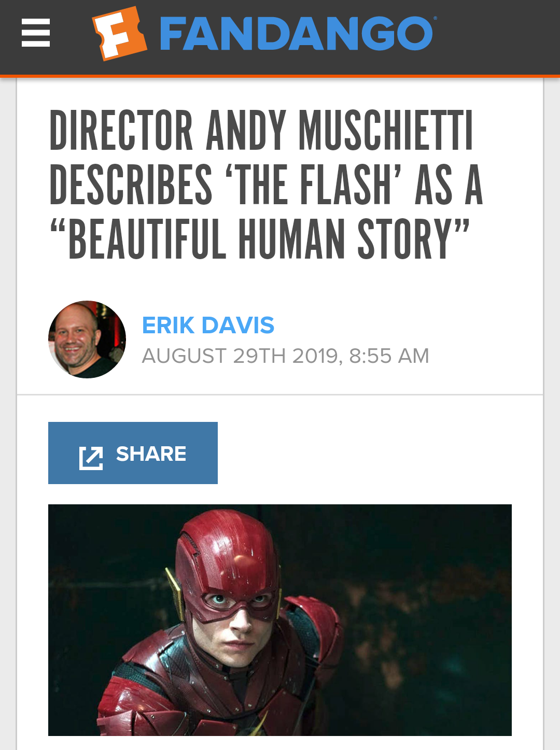Open the hamburger navigation menu
Viewport: 560px width, 750px height.
coord(36,33)
